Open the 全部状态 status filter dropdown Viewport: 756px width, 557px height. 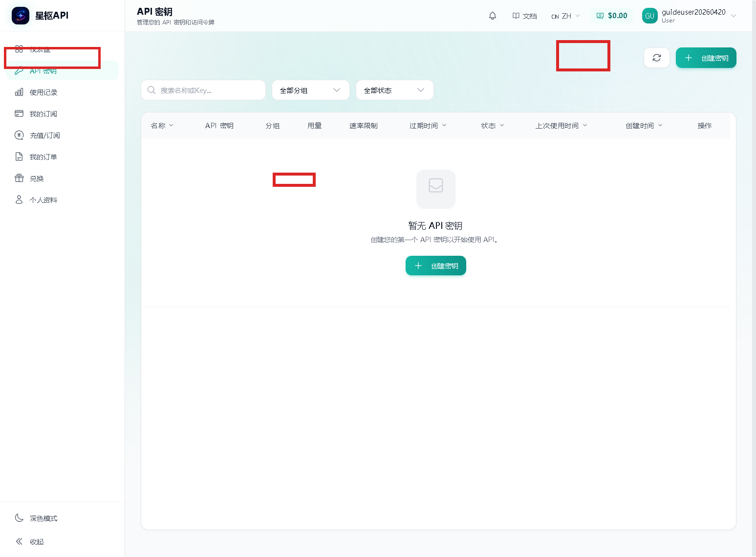[x=394, y=89]
